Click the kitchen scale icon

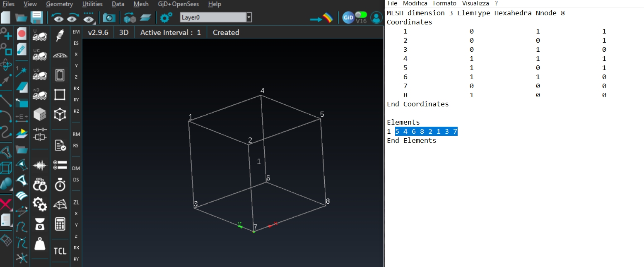pyautogui.click(x=40, y=224)
